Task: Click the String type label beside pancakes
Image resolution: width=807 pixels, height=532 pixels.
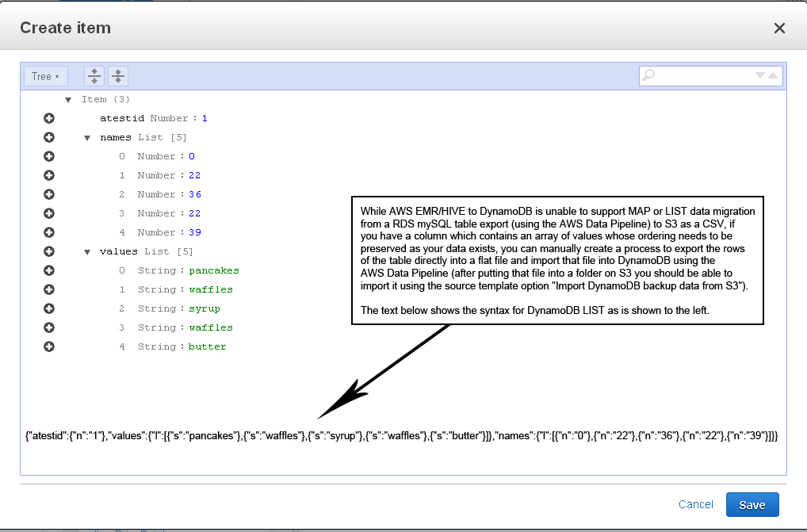Action: pos(157,270)
